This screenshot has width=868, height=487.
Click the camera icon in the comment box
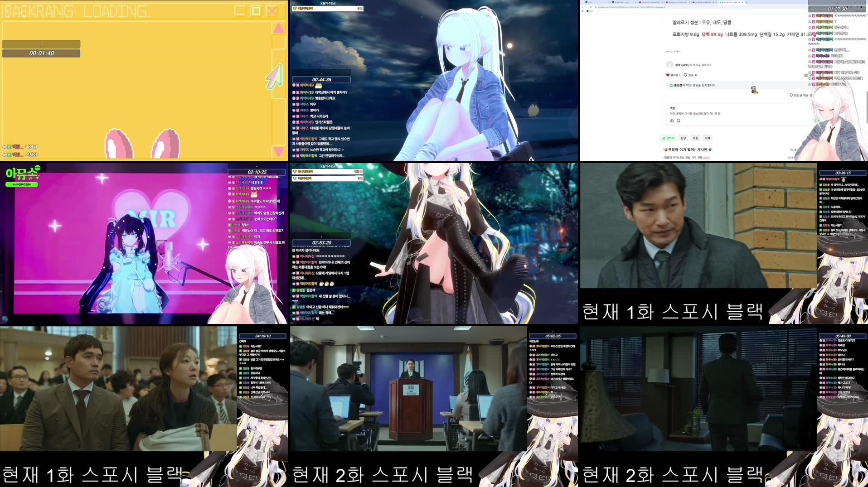click(x=672, y=121)
